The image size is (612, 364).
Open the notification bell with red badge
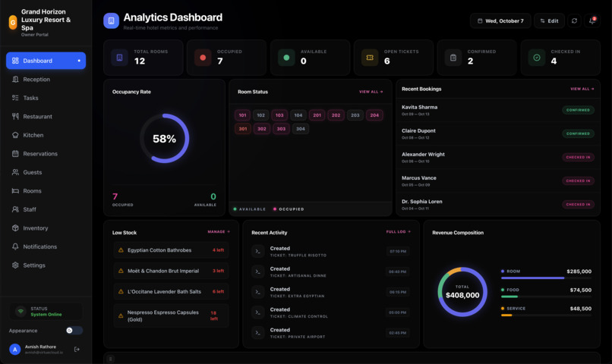coord(592,20)
